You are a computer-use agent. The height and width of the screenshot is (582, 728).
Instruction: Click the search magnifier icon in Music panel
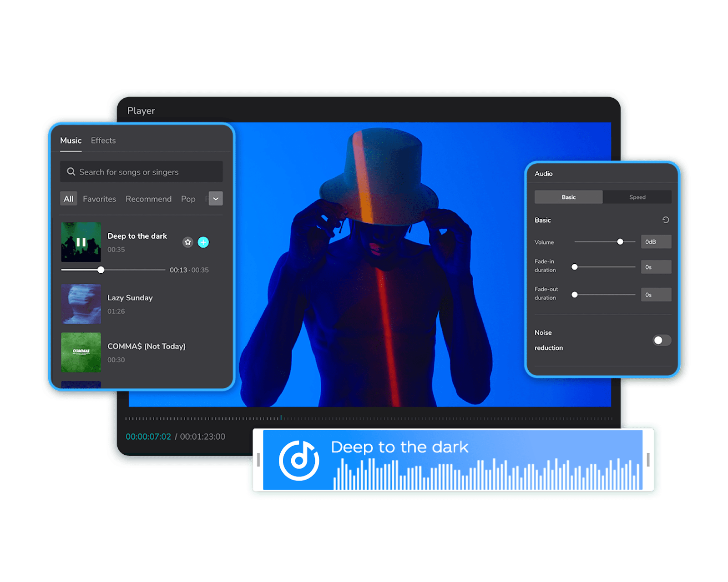tap(71, 171)
